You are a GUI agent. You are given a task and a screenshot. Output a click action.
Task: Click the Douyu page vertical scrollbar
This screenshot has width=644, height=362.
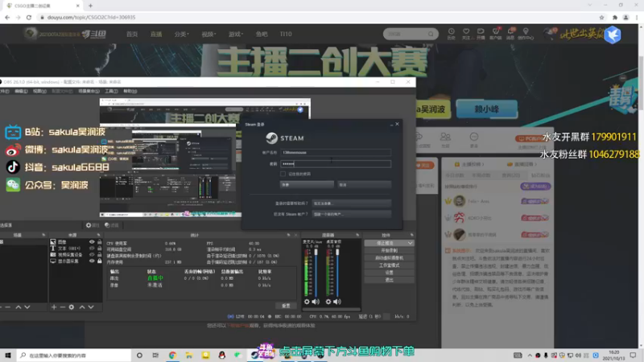[641, 84]
